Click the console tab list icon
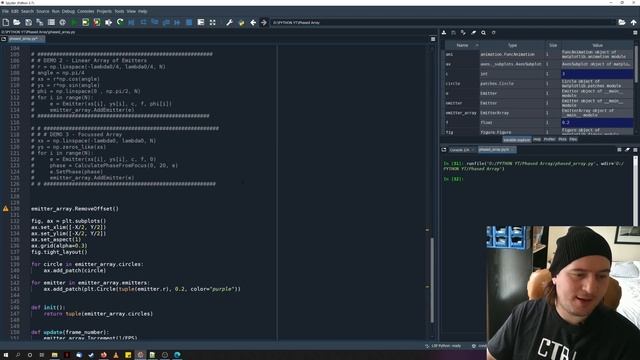Screen dimensions: 640x360 pyautogui.click(x=444, y=150)
